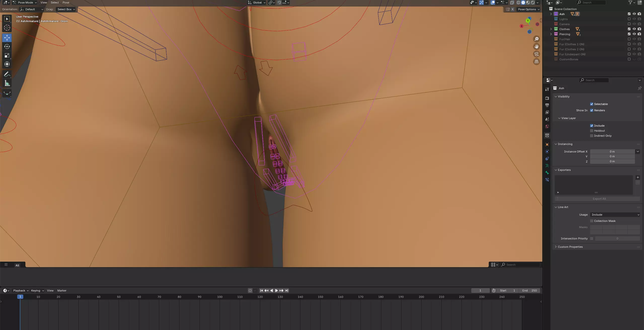Image resolution: width=644 pixels, height=330 pixels.
Task: Enable the Holdout checkbox
Action: click(592, 131)
